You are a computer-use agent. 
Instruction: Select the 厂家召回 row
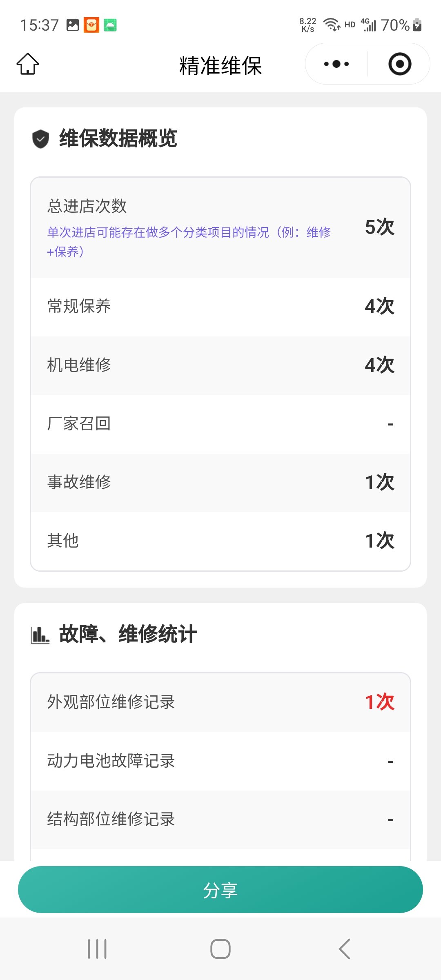[x=220, y=424]
